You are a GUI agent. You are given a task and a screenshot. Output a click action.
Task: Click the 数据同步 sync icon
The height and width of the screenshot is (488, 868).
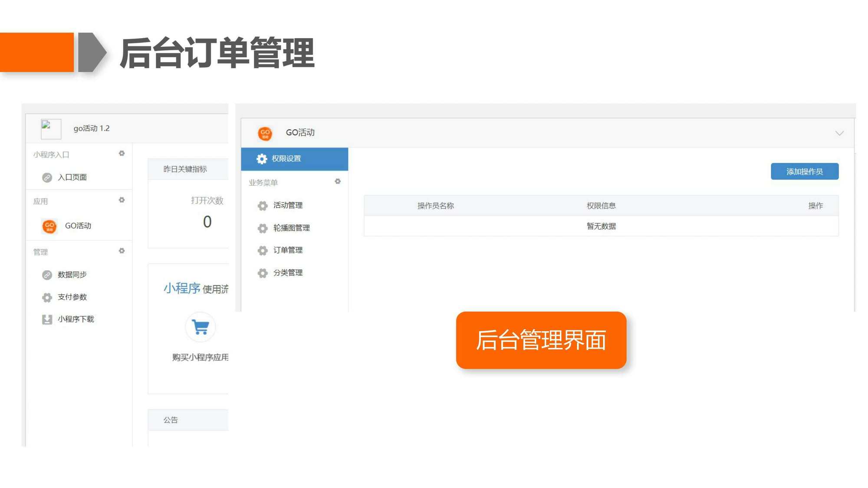click(47, 275)
